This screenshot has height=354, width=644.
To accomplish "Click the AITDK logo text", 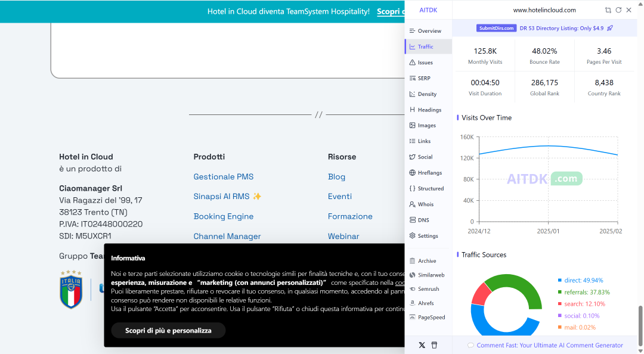I will (x=428, y=10).
